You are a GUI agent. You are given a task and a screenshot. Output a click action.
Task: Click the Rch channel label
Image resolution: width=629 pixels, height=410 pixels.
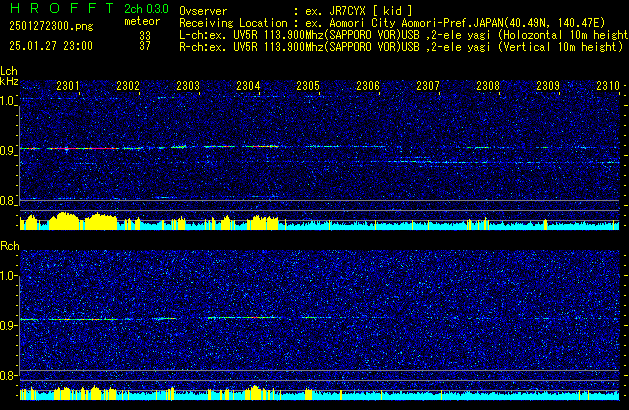(10, 246)
